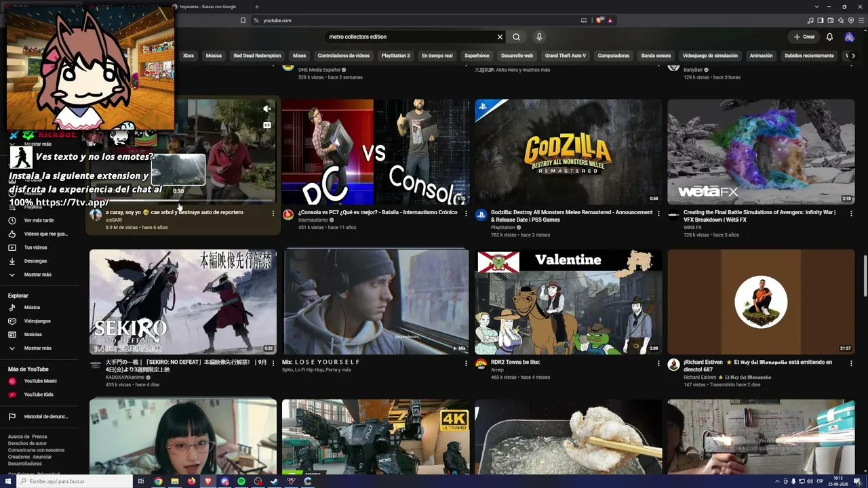
Task: Click the Comunicarte con nosotros footer link
Action: (x=36, y=450)
